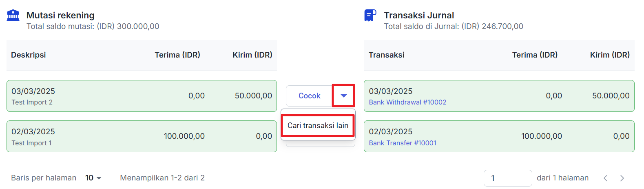The height and width of the screenshot is (189, 644).
Task: Open Bank Withdrawal #10002 link
Action: [x=407, y=102]
